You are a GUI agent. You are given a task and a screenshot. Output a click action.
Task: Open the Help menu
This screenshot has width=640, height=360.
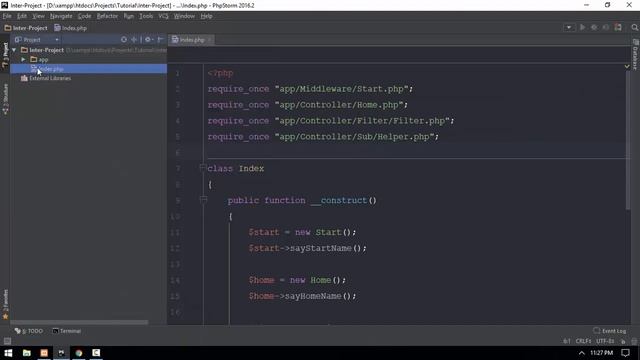click(x=206, y=16)
